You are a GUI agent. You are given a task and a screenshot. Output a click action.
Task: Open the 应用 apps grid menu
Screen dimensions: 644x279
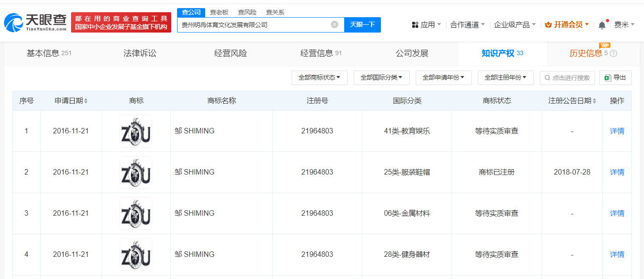[426, 25]
